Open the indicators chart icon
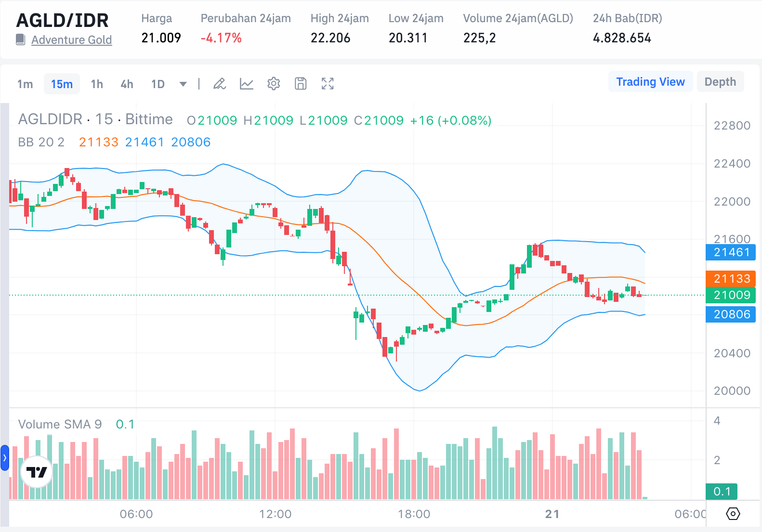Screen dimensions: 762x532 pyautogui.click(x=247, y=84)
